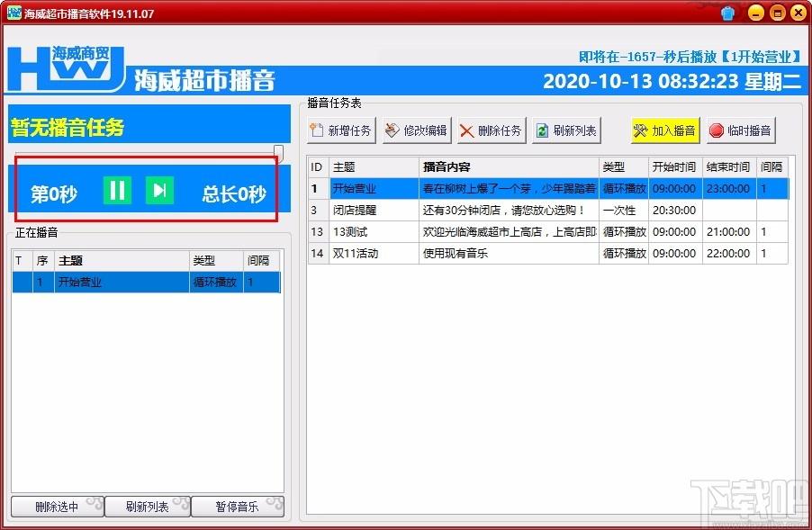The height and width of the screenshot is (530, 812).
Task: Click the 类型 column header in the task table
Action: (624, 166)
